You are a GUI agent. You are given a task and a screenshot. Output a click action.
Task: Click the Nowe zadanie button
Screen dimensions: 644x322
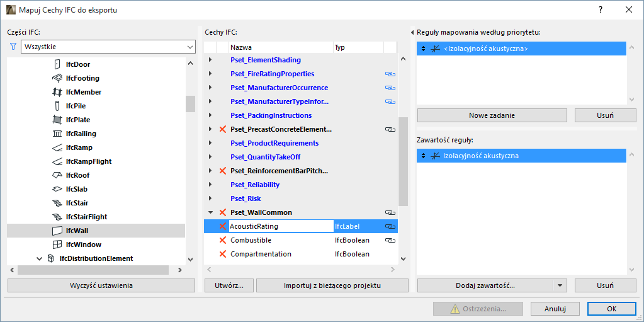click(x=492, y=115)
